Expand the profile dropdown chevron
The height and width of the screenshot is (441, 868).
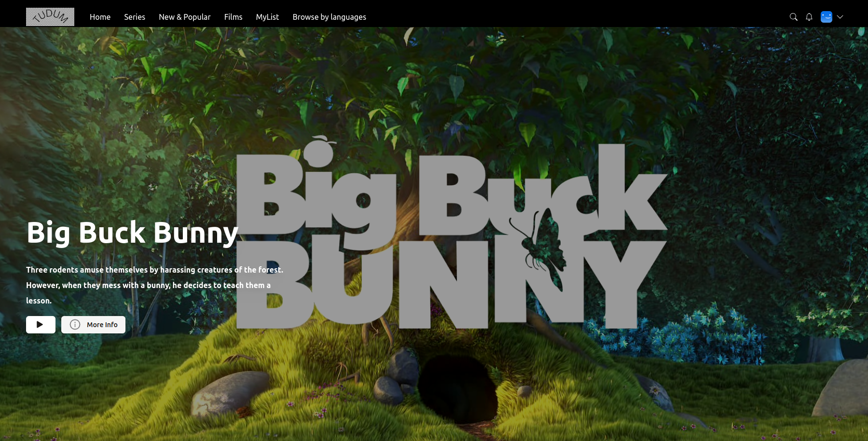click(x=840, y=17)
